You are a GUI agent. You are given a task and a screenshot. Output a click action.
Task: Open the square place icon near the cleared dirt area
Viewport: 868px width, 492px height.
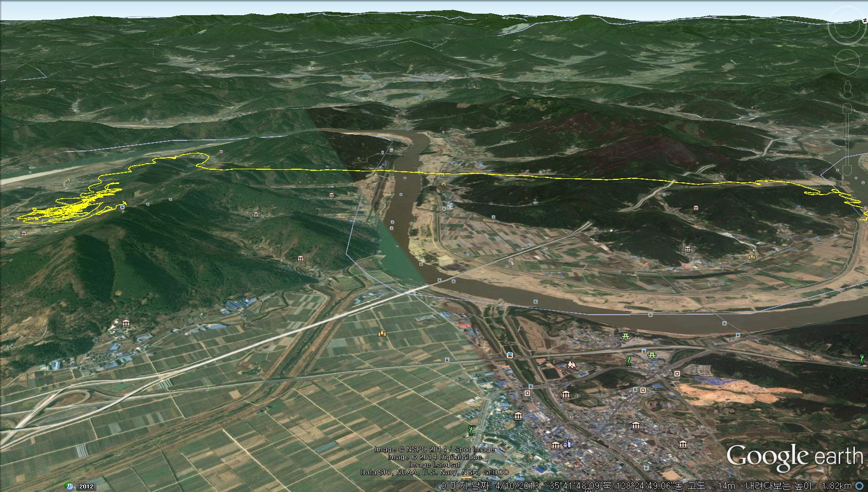pyautogui.click(x=677, y=373)
